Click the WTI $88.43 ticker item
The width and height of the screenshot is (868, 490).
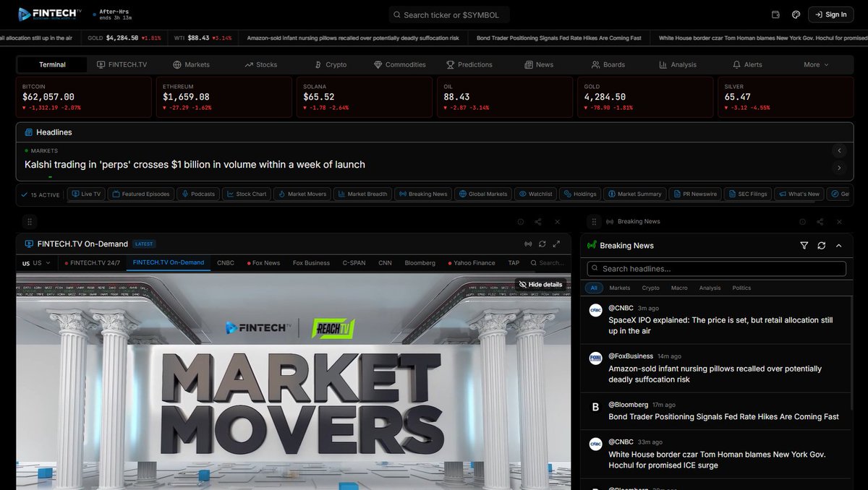(203, 38)
